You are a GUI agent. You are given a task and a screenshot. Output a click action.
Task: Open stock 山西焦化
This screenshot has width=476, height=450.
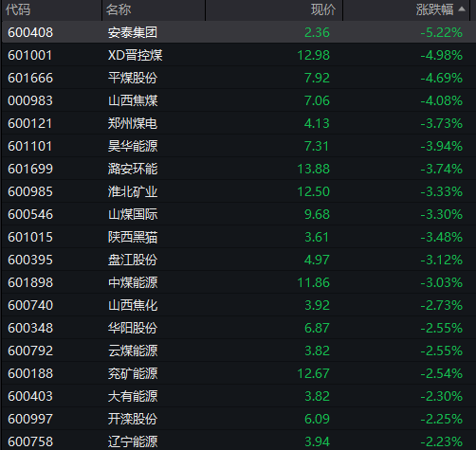tap(133, 305)
